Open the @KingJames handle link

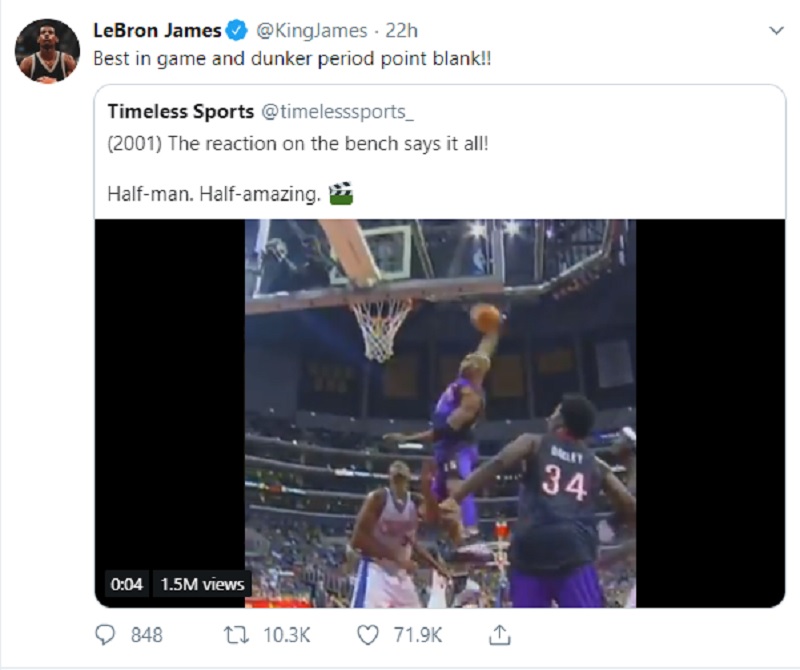311,31
